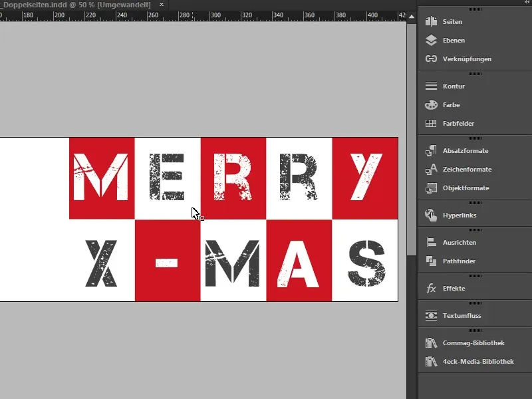Open the 4eck-Media-Bibliothek library icon

click(431, 361)
